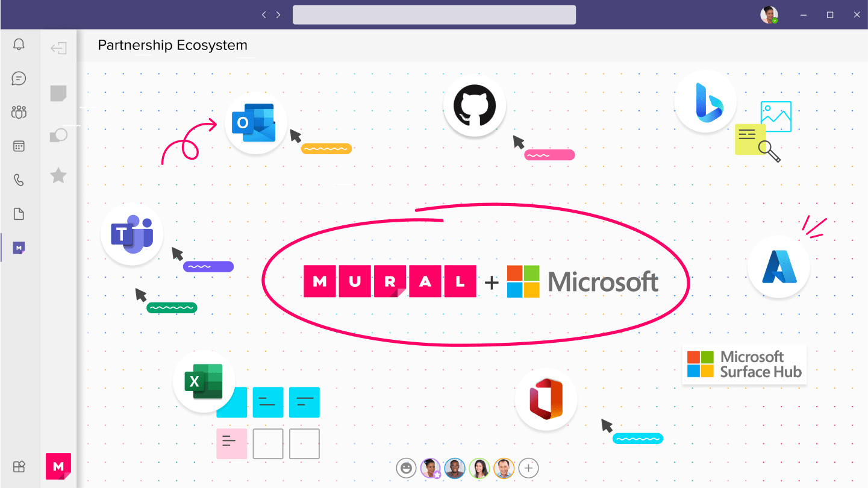Open the Files section in the sidebar
The width and height of the screenshot is (868, 488).
click(19, 214)
